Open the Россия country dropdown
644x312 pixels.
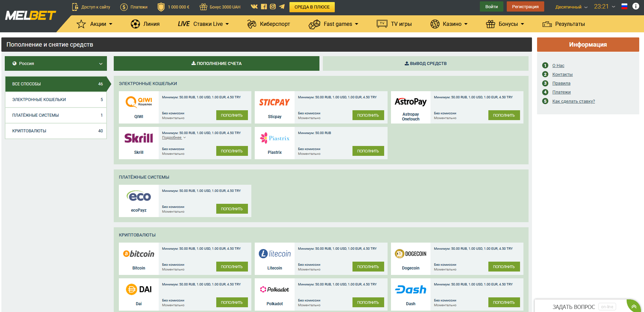tap(56, 64)
